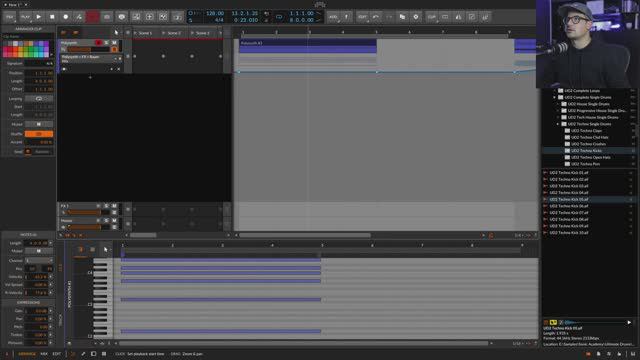Toggle the arranger loop button beside the position display
Screen dimensions: 640x360
(x=279, y=17)
